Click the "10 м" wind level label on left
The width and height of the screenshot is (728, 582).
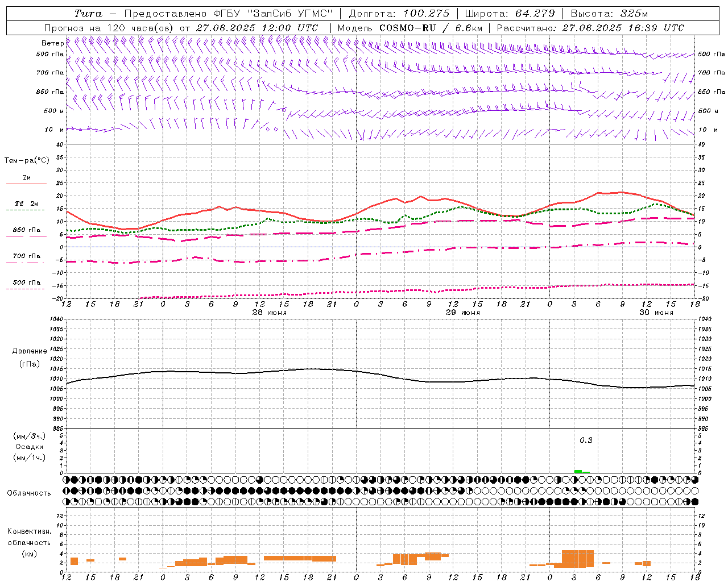coord(54,130)
